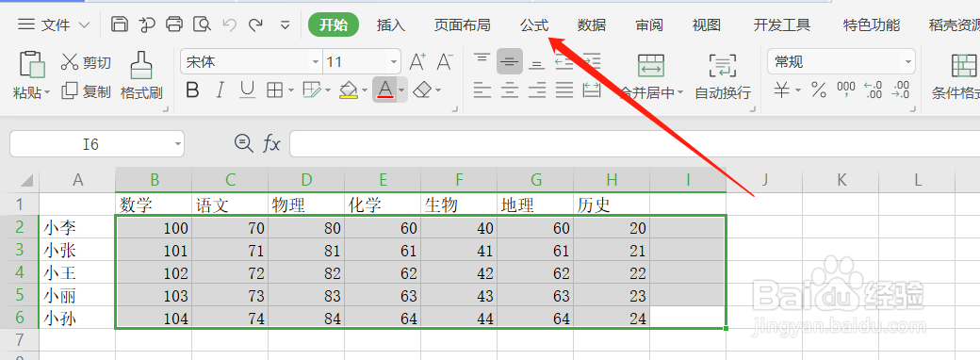
Task: Align text vertically to middle
Action: 510,61
